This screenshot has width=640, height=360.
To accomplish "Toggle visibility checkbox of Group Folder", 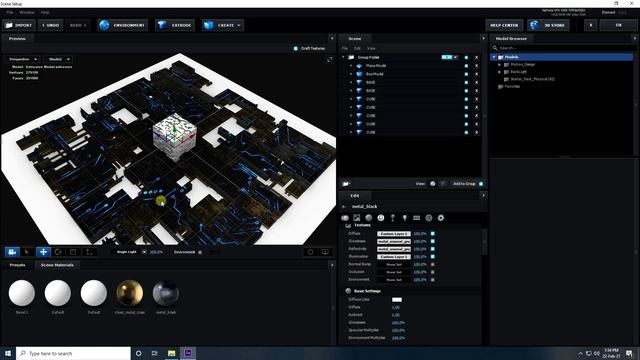I will point(466,58).
